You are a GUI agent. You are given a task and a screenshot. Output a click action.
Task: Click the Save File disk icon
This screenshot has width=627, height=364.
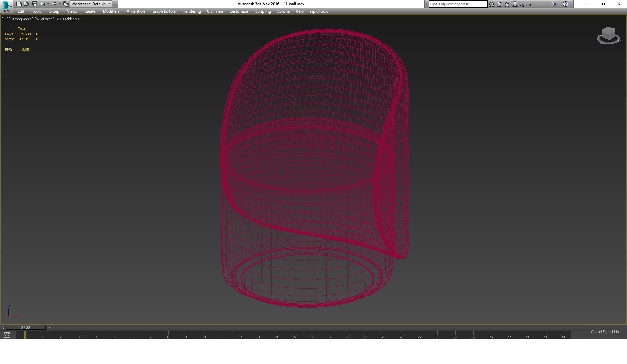click(x=35, y=4)
